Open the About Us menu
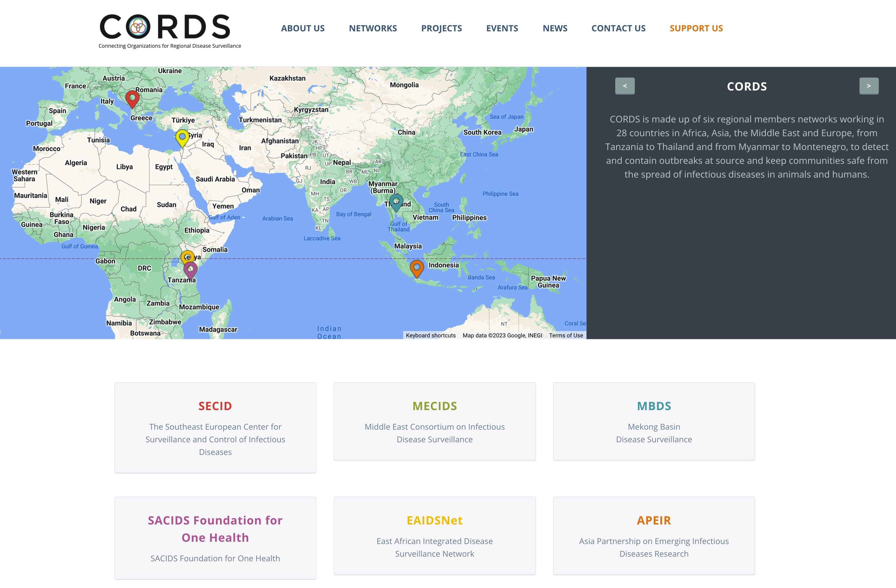 303,28
